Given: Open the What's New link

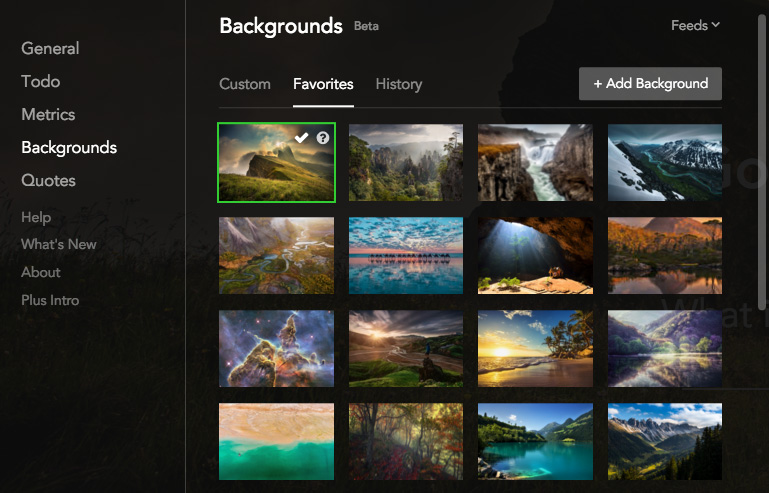Looking at the screenshot, I should point(59,244).
